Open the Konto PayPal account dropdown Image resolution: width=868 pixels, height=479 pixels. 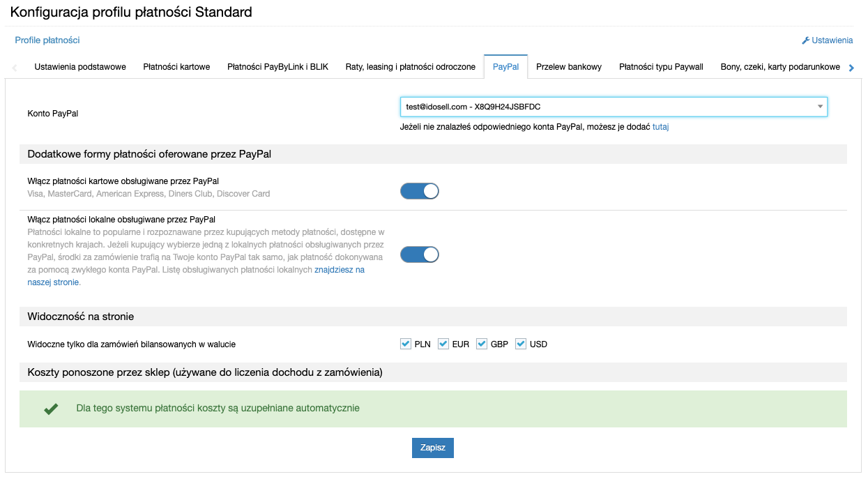click(613, 107)
